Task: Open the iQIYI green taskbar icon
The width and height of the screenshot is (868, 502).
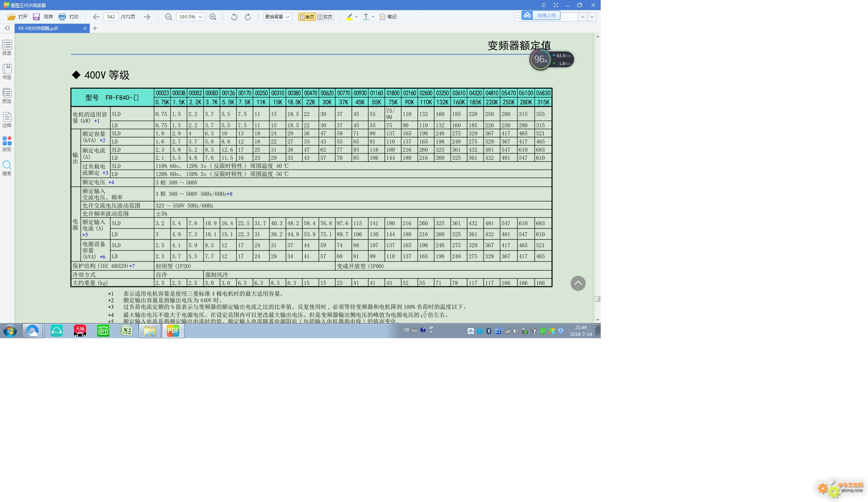Action: tap(103, 331)
